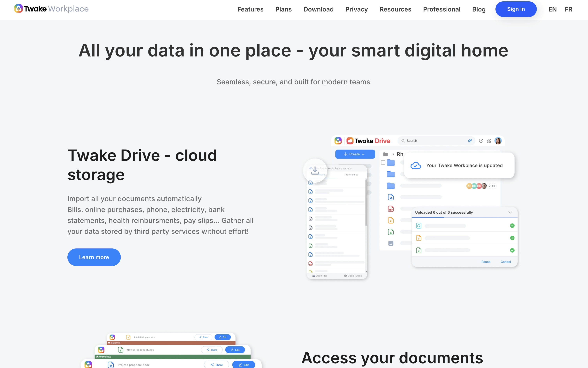Click the AB avatar in the shared members group
The image size is (588, 368).
coord(469,186)
